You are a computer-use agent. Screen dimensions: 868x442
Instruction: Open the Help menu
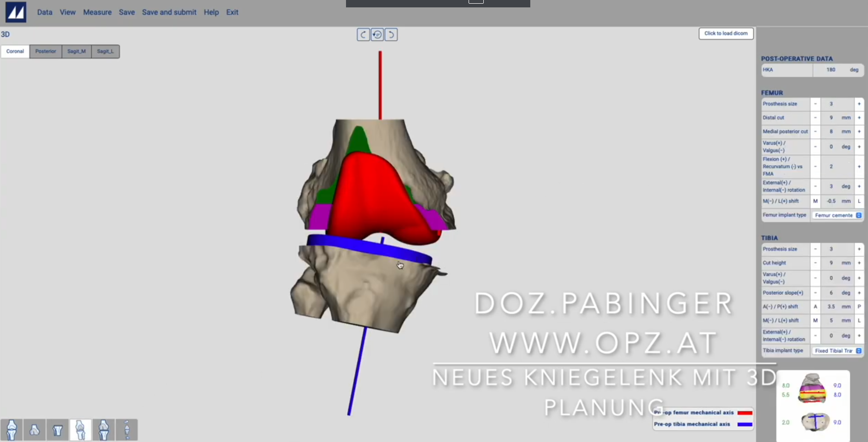[x=211, y=12]
